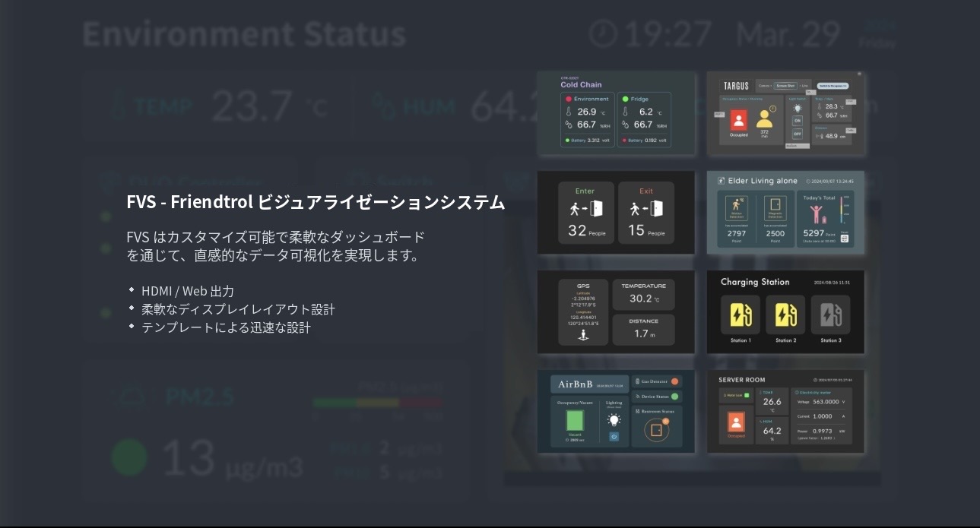This screenshot has width=980, height=528.
Task: Click the walking-into-door icon under Enter
Action: click(586, 208)
